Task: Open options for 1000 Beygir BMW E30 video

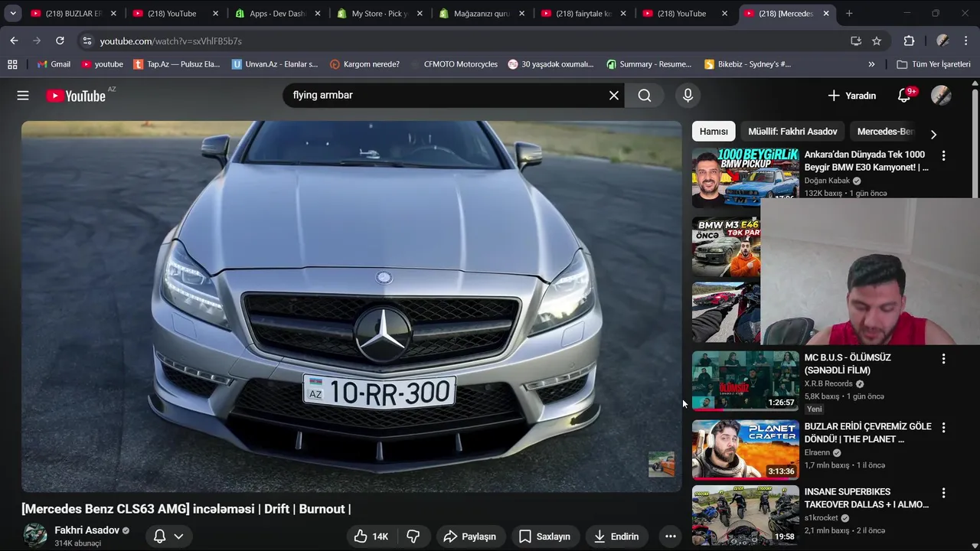Action: pyautogui.click(x=943, y=155)
